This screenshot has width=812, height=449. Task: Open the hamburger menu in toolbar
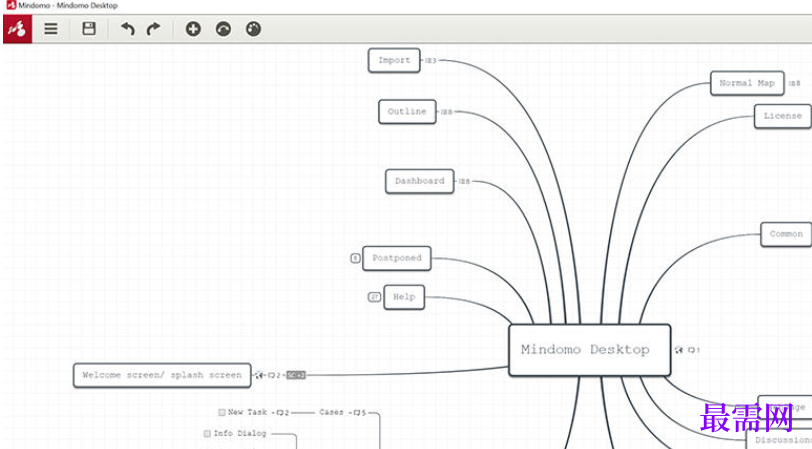click(51, 28)
